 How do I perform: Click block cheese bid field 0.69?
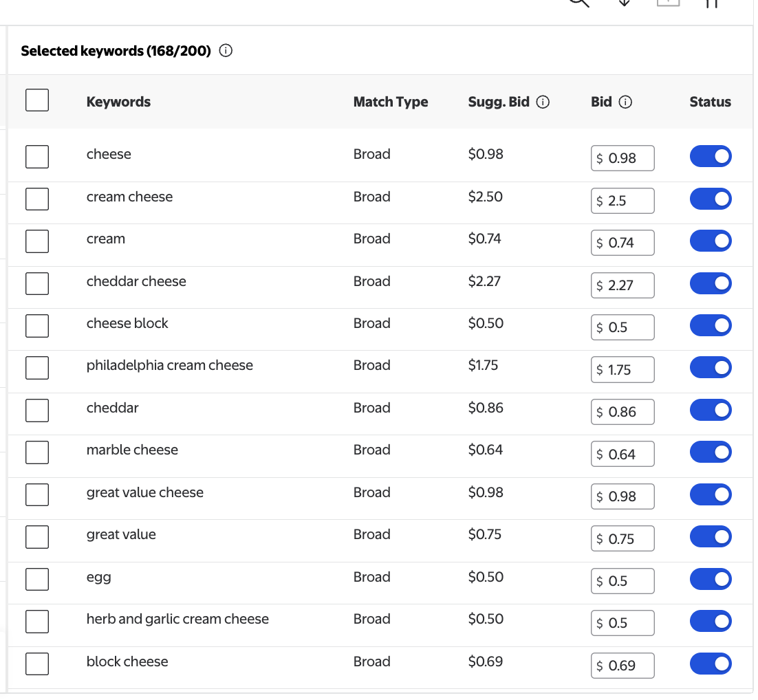[622, 666]
